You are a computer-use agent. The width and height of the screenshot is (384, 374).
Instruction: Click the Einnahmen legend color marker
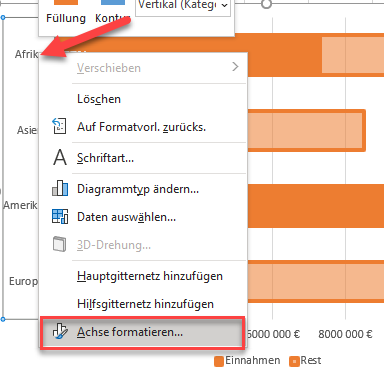coord(219,361)
